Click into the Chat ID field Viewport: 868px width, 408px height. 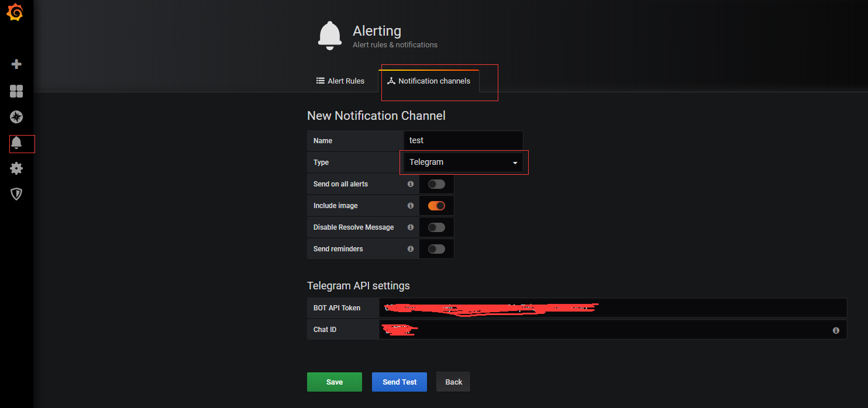[x=613, y=330]
